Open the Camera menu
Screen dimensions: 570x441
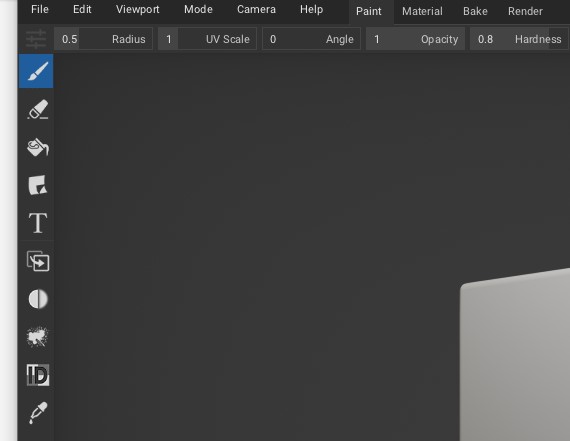(x=256, y=9)
